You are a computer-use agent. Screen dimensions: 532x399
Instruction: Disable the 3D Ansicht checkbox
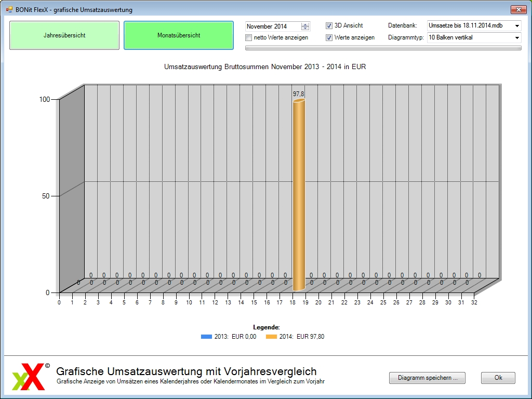click(329, 25)
